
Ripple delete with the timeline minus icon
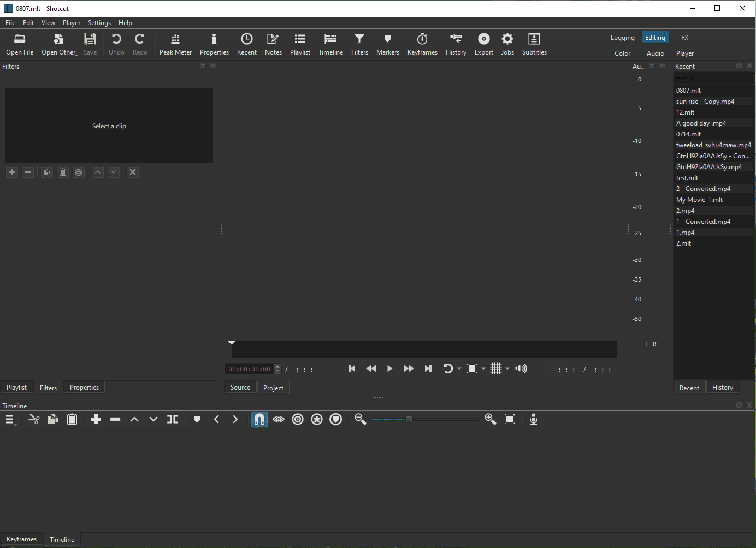tap(115, 419)
